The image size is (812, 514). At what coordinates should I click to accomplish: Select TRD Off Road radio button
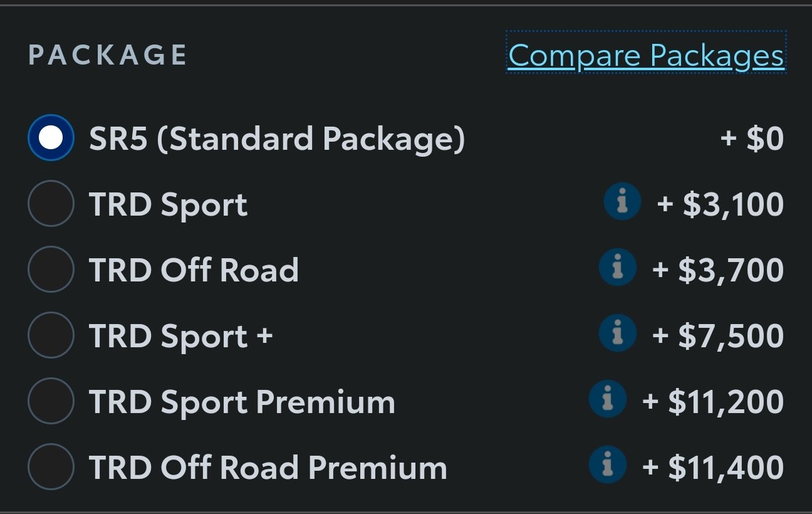click(x=51, y=269)
